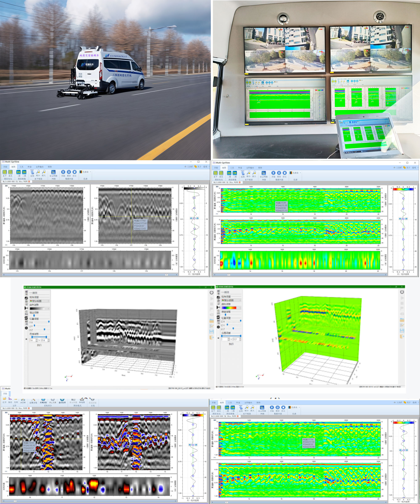
Task: Close Multi600-900 CQ 30ns.WGPR file tab, top-left window
Action: (x=29, y=181)
